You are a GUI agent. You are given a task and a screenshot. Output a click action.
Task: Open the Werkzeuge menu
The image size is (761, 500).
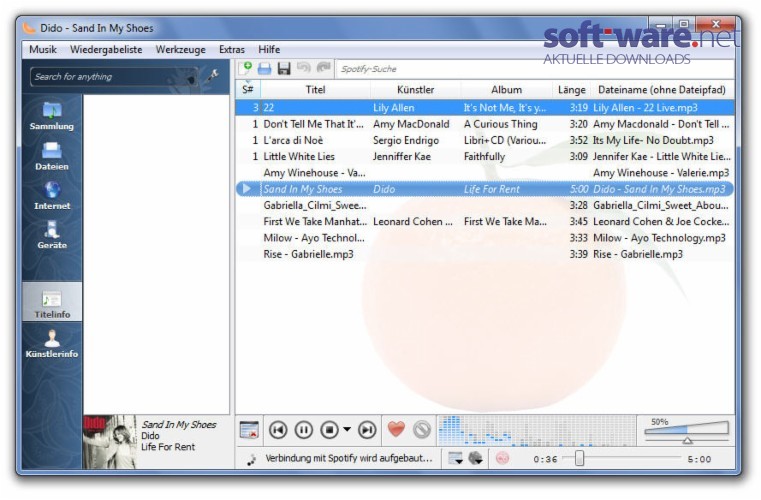pos(181,50)
